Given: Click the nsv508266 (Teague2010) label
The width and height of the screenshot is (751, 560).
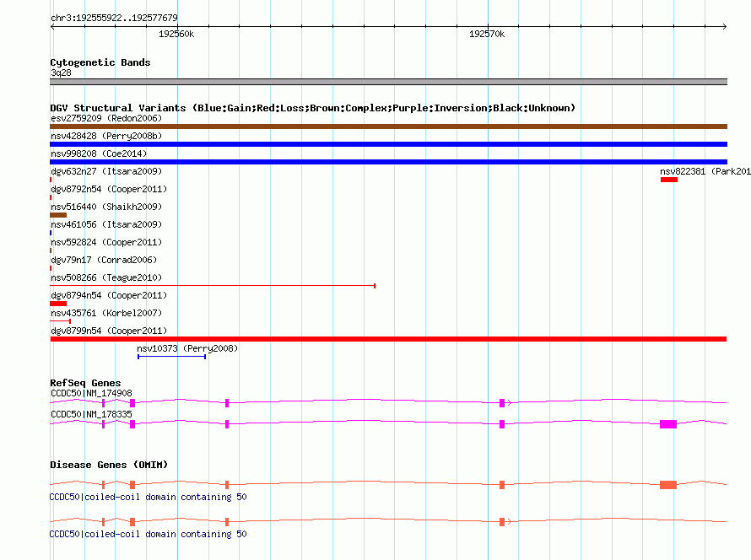Looking at the screenshot, I should pos(106,277).
